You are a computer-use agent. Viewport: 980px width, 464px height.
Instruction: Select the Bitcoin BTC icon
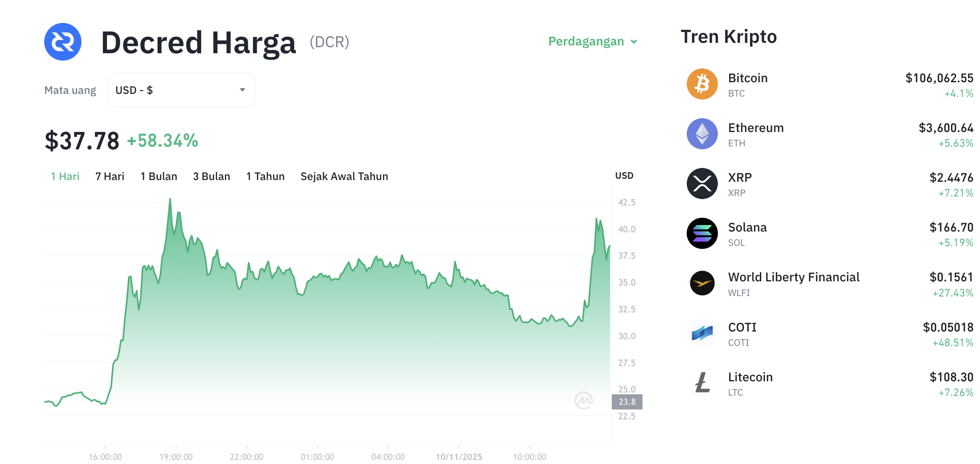point(702,84)
